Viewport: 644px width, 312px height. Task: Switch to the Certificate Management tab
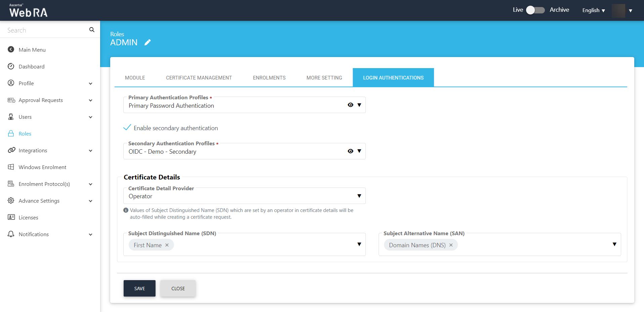[199, 78]
